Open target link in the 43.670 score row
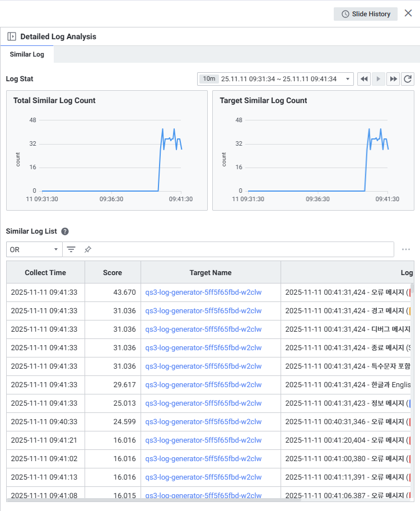This screenshot has height=511, width=420. tap(203, 292)
